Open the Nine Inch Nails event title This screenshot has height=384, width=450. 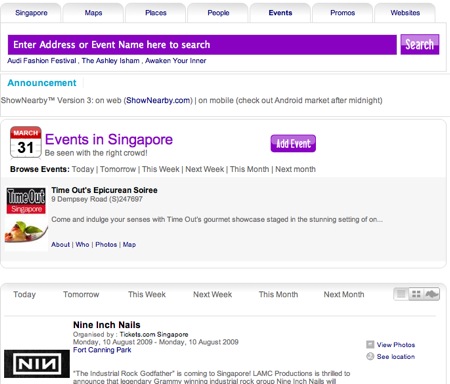click(107, 325)
